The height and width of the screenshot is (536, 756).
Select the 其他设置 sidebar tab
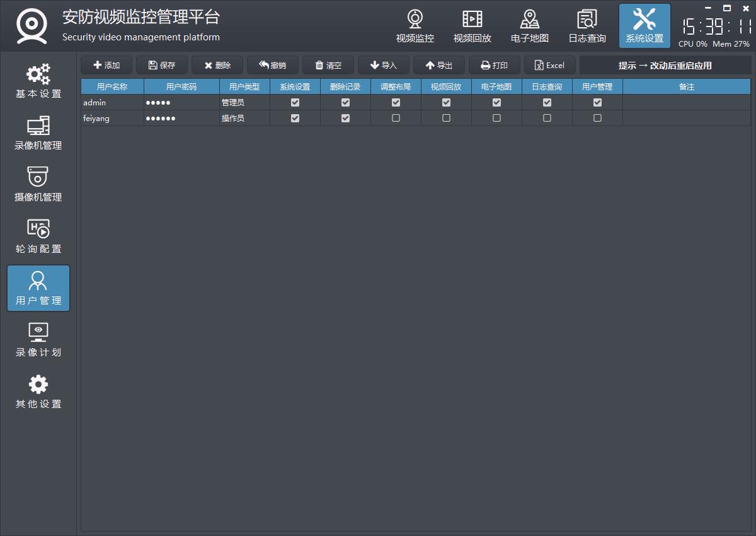pyautogui.click(x=38, y=392)
